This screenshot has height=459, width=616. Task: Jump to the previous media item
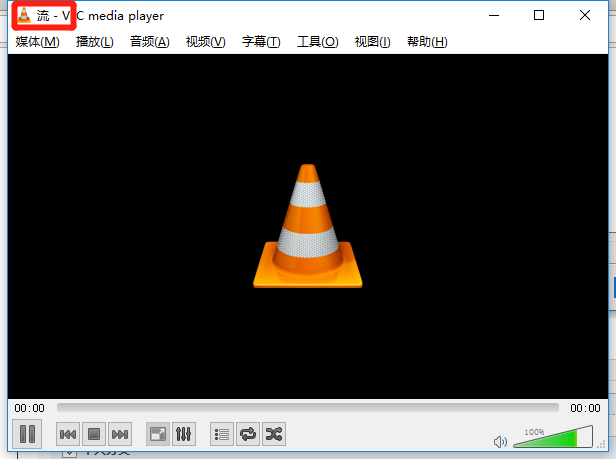[68, 434]
